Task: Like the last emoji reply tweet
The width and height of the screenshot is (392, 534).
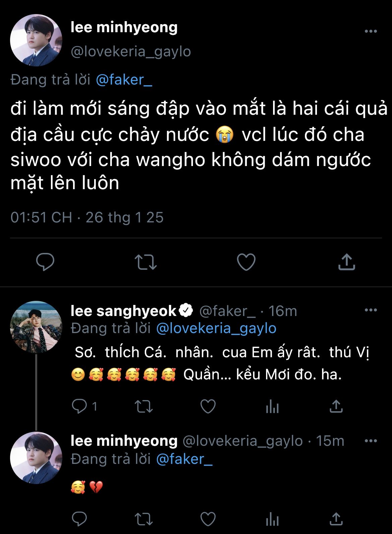Action: [x=208, y=519]
